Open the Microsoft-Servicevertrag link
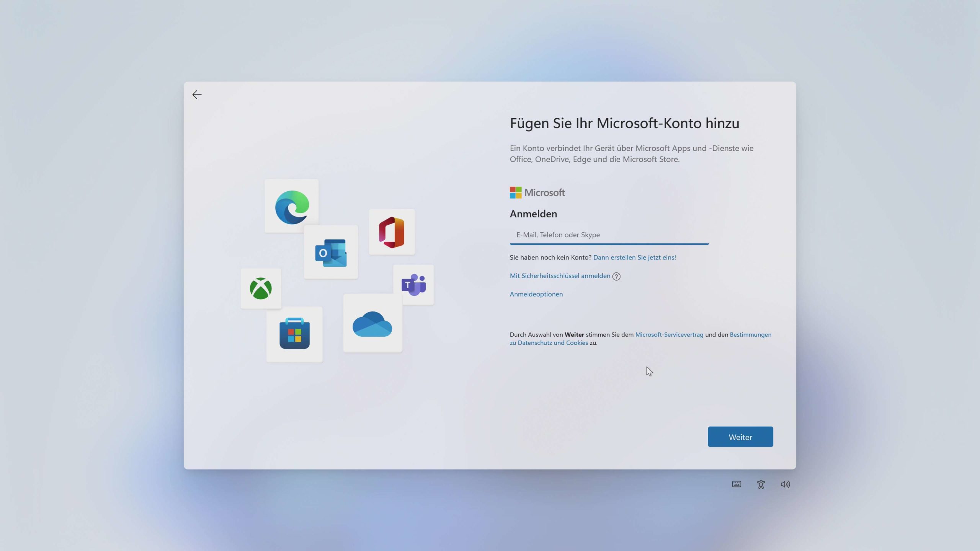The image size is (980, 551). [x=669, y=334]
